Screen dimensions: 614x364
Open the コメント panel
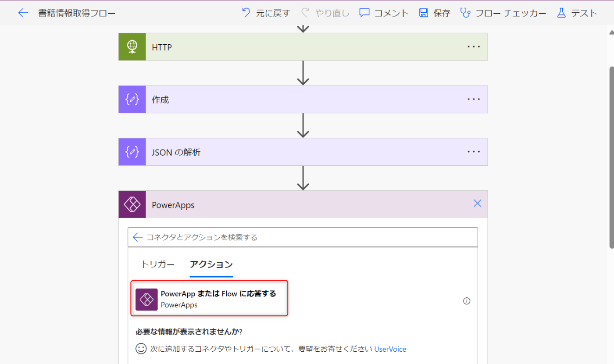(x=384, y=13)
